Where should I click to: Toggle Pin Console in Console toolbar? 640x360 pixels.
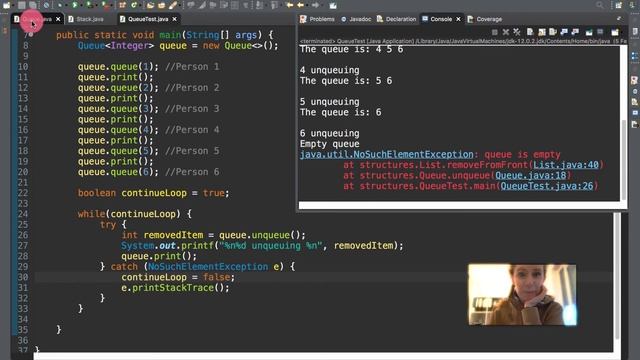(x=589, y=32)
